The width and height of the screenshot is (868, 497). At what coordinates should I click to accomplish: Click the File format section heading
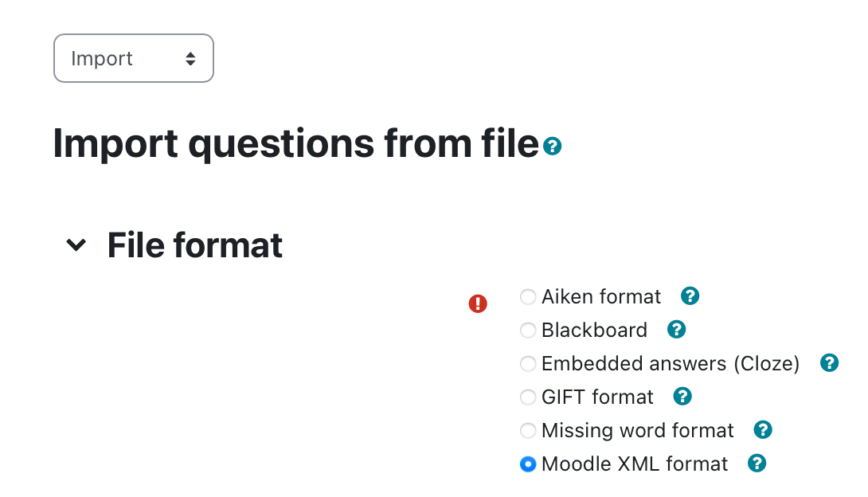pyautogui.click(x=195, y=245)
